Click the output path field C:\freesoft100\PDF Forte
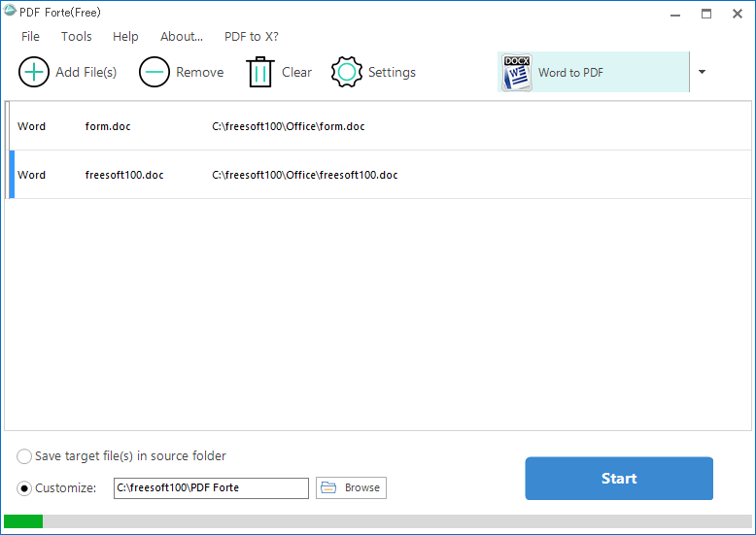The width and height of the screenshot is (756, 535). pyautogui.click(x=211, y=487)
